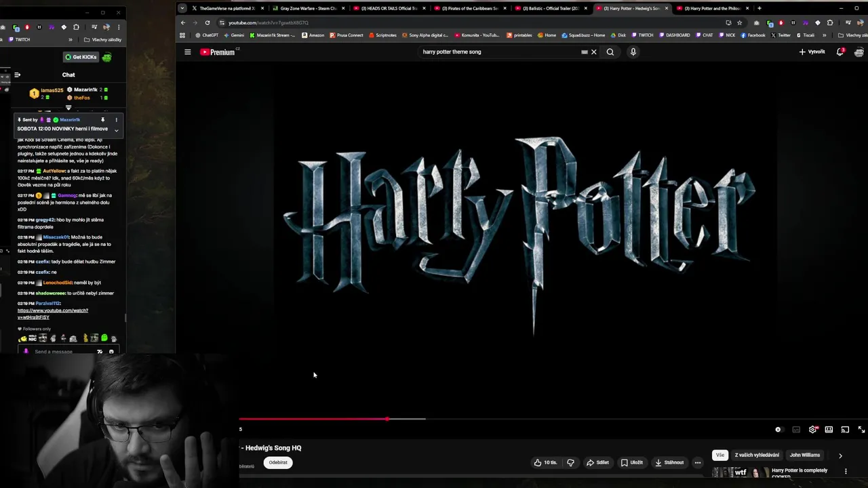The width and height of the screenshot is (868, 488).
Task: Switch to the TheGameVerse X tab
Action: 226,8
